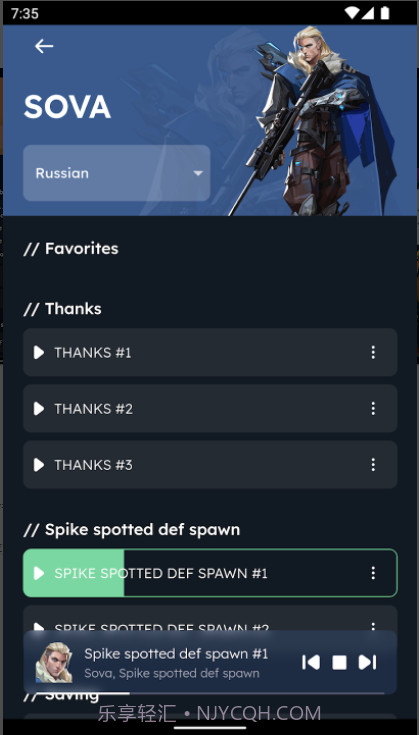This screenshot has height=735, width=419.
Task: Play the THANKS #1 voice line
Action: [x=39, y=352]
